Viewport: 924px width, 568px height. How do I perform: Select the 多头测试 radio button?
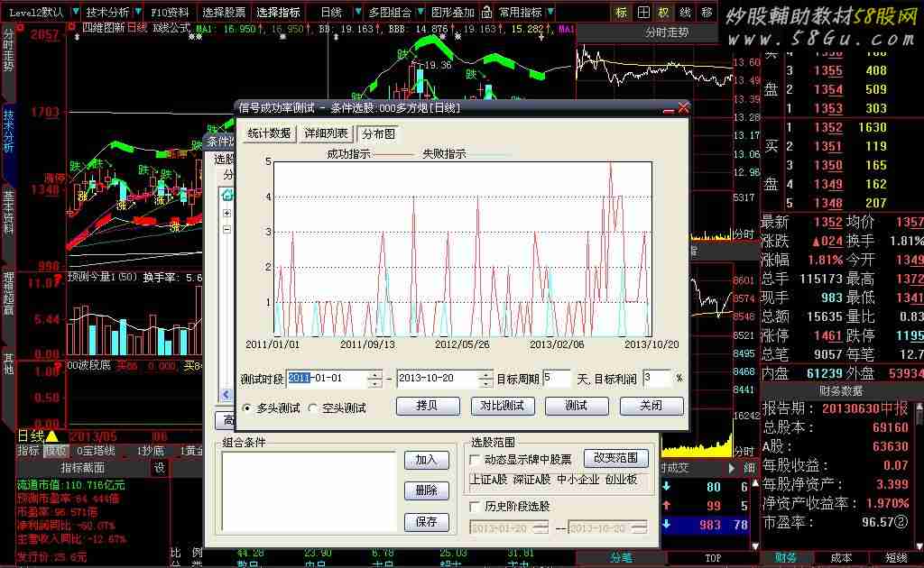(x=247, y=408)
